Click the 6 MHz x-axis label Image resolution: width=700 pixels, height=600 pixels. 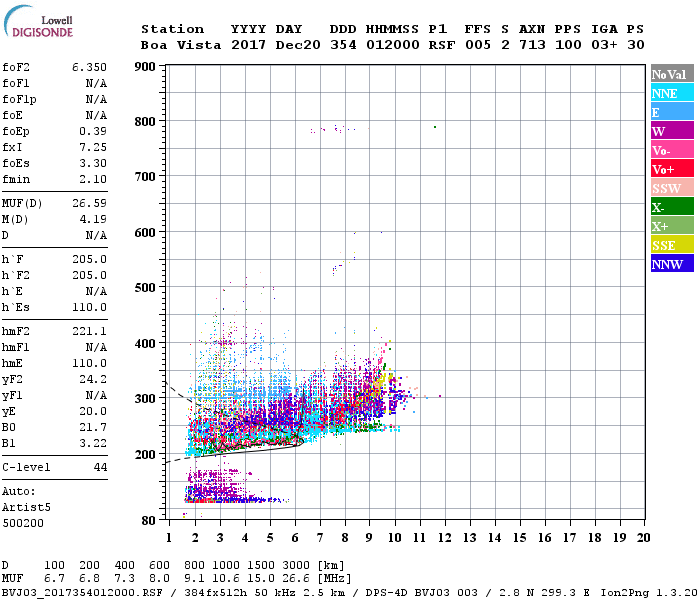click(295, 538)
